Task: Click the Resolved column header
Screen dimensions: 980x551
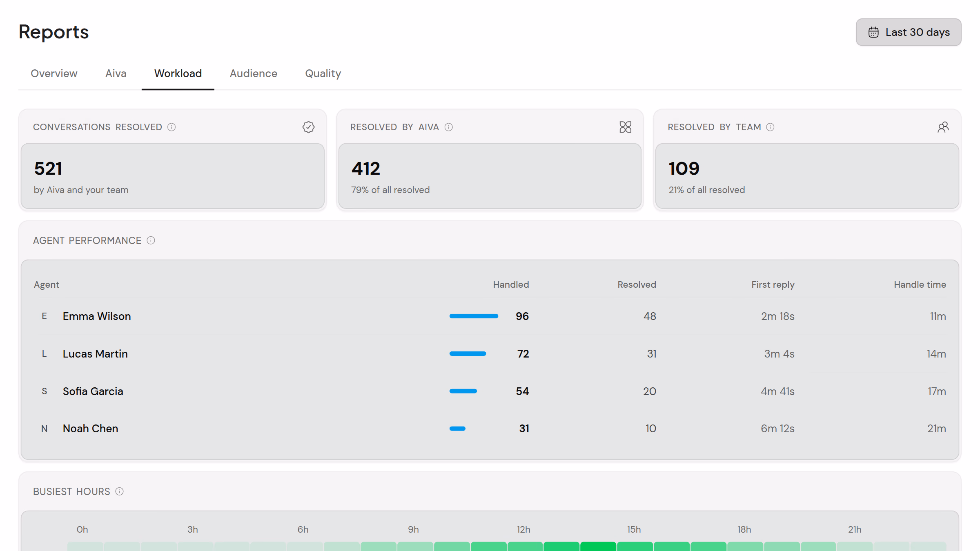Action: [637, 284]
